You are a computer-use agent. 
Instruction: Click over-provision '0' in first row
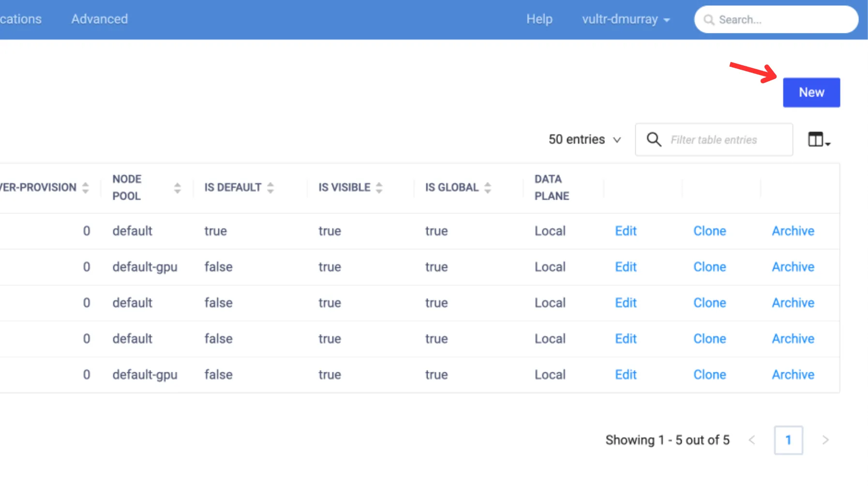[87, 231]
